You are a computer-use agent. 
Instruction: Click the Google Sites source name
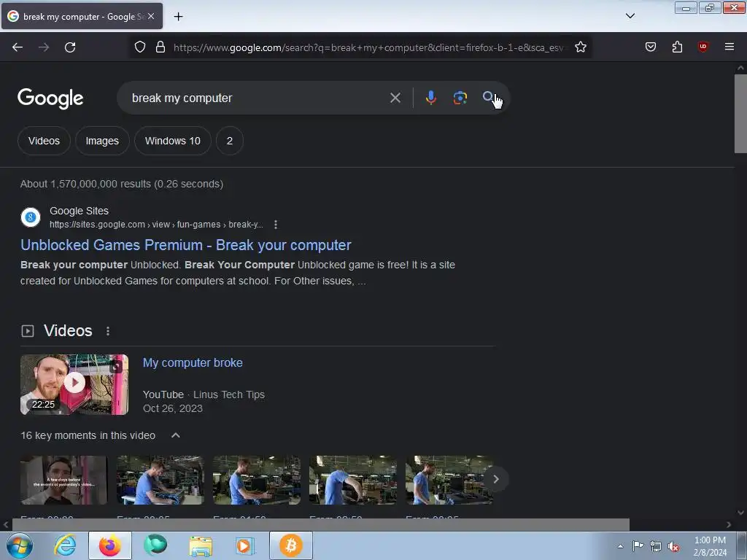pyautogui.click(x=79, y=211)
